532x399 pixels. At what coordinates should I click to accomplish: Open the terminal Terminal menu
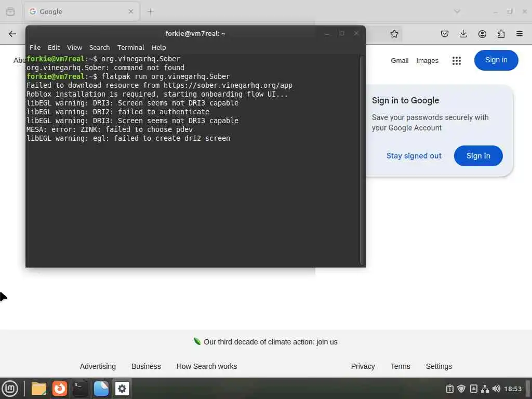(x=130, y=47)
